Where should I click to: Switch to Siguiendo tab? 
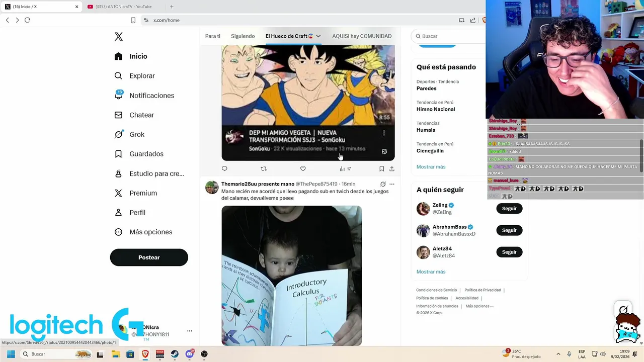point(243,36)
